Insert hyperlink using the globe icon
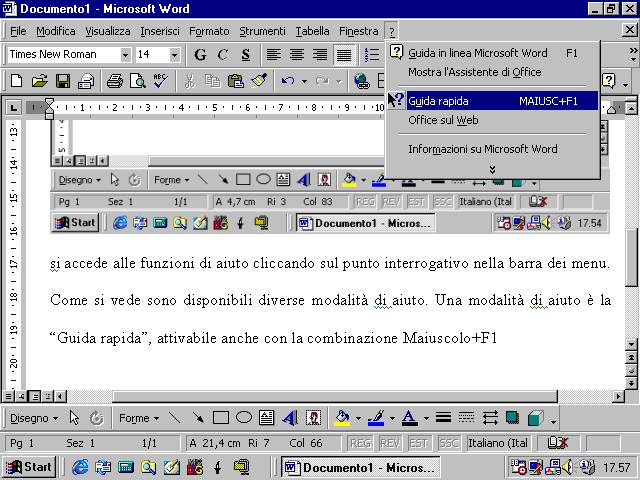640x480 pixels. 362,81
